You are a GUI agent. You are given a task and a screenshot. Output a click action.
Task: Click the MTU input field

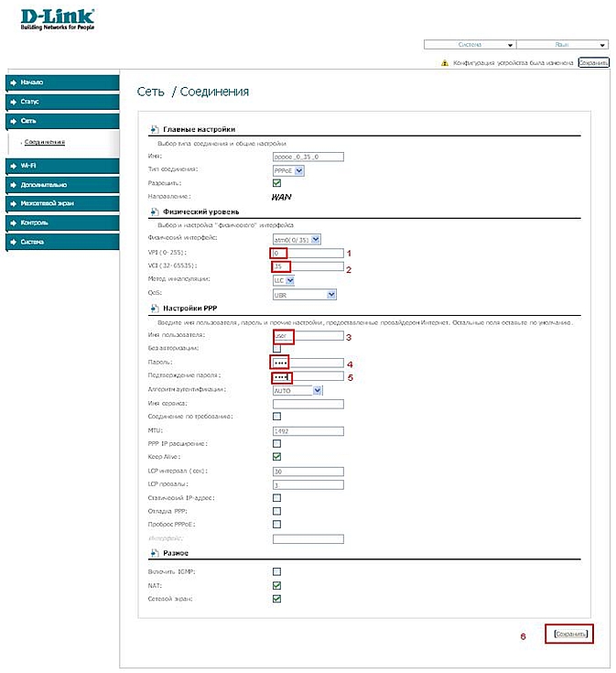pos(308,430)
